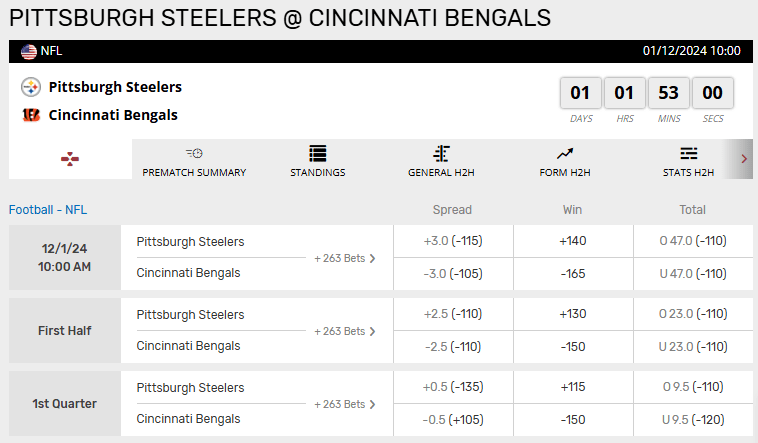Viewport: 758px width, 443px height.
Task: Click the NFL flag label in header
Action: point(42,51)
